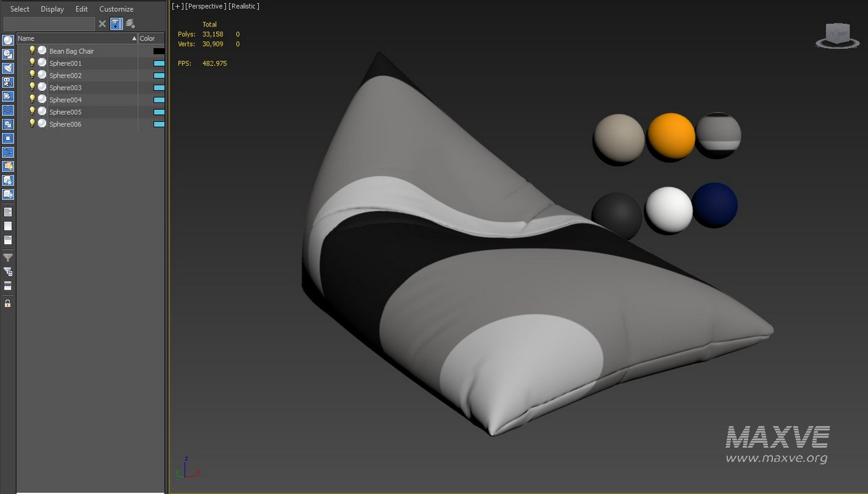Open the Customize menu
This screenshot has width=868, height=494.
(116, 9)
